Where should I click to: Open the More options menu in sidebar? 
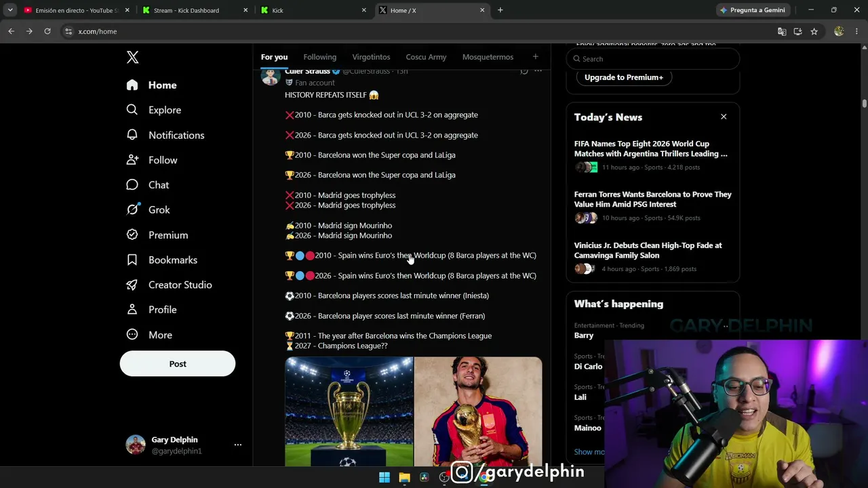(x=150, y=335)
